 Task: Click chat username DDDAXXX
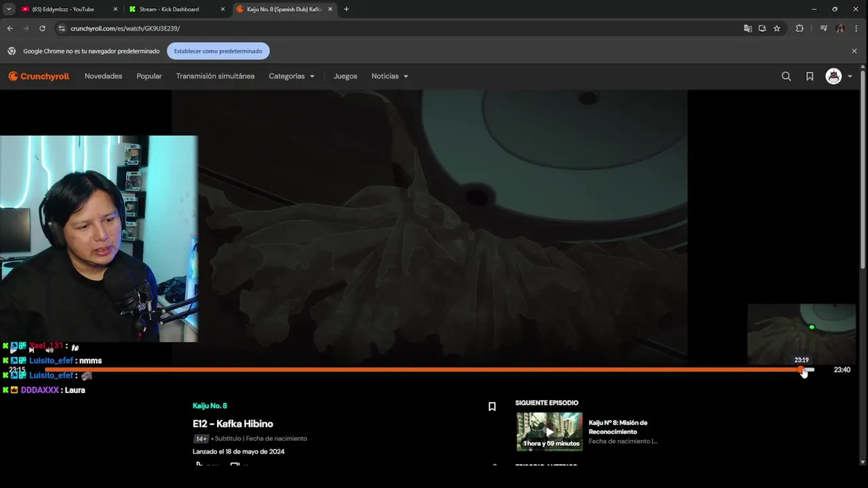click(x=39, y=390)
